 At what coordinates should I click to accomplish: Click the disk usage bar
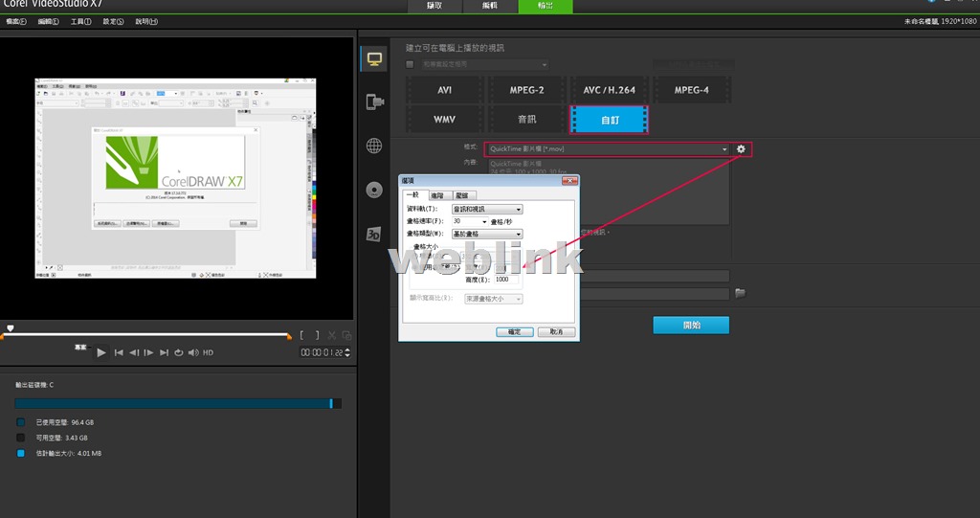(x=178, y=403)
